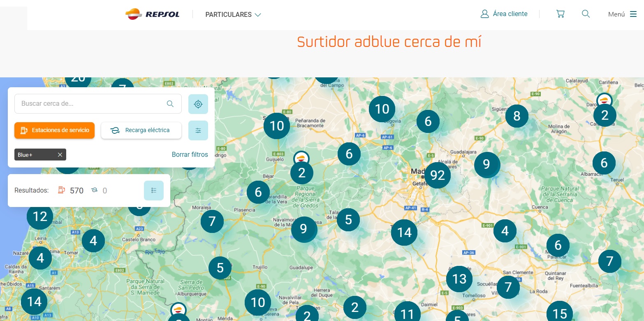Open the Menú hamburger menu

[x=622, y=14]
